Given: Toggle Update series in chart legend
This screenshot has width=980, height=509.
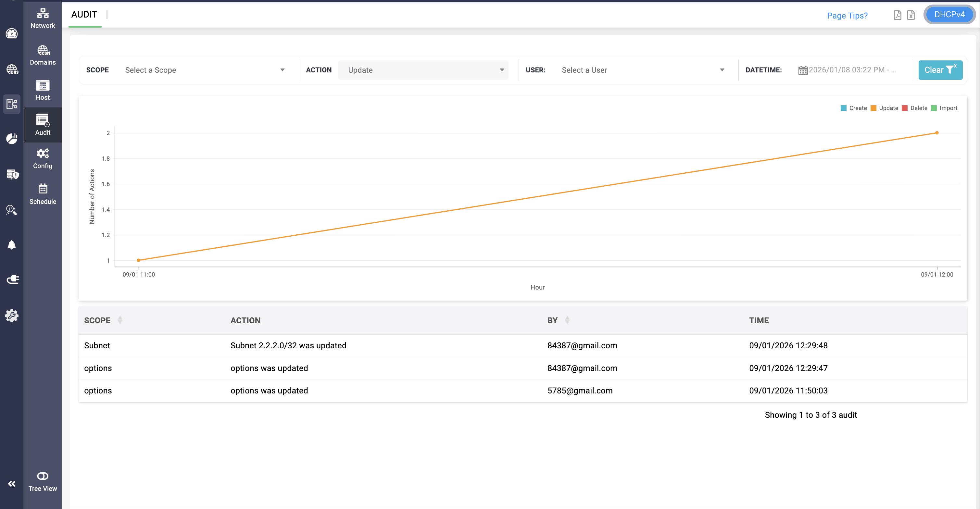Looking at the screenshot, I should (x=884, y=108).
